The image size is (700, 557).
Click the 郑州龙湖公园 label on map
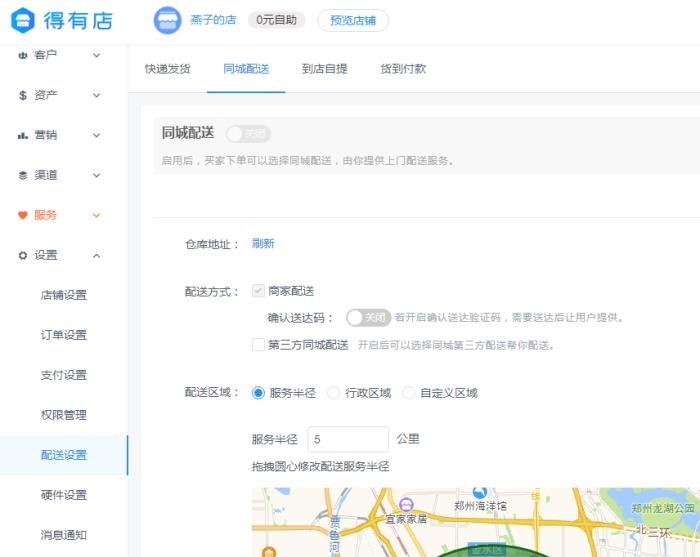(x=662, y=508)
